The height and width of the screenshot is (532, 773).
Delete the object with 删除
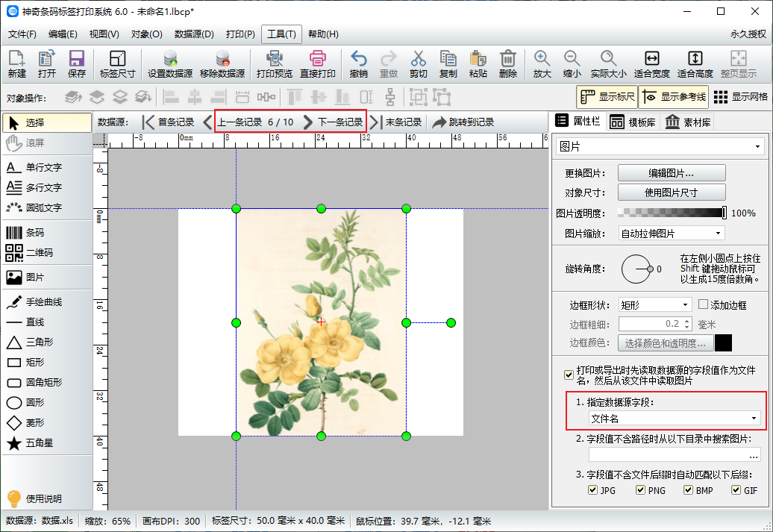[508, 64]
